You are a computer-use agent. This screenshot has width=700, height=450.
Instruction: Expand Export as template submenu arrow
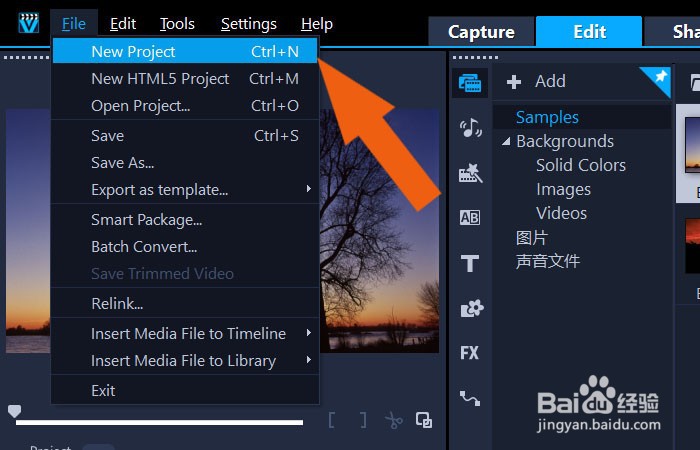tap(308, 189)
